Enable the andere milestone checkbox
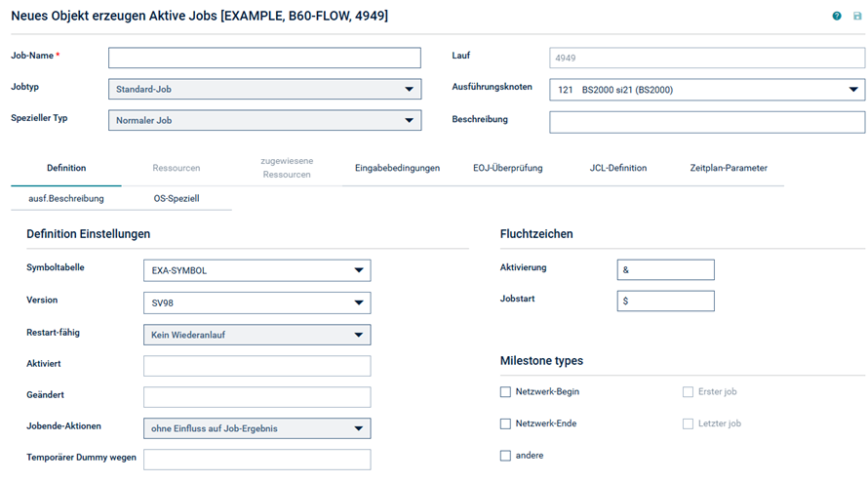The width and height of the screenshot is (868, 483). tap(505, 456)
